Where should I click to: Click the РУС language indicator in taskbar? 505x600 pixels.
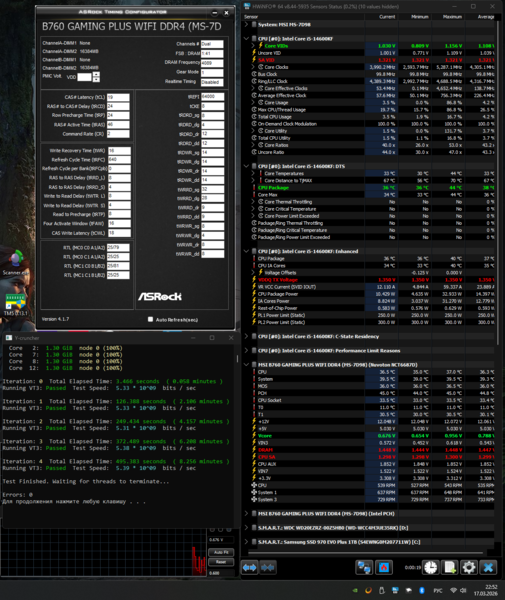pos(438,590)
